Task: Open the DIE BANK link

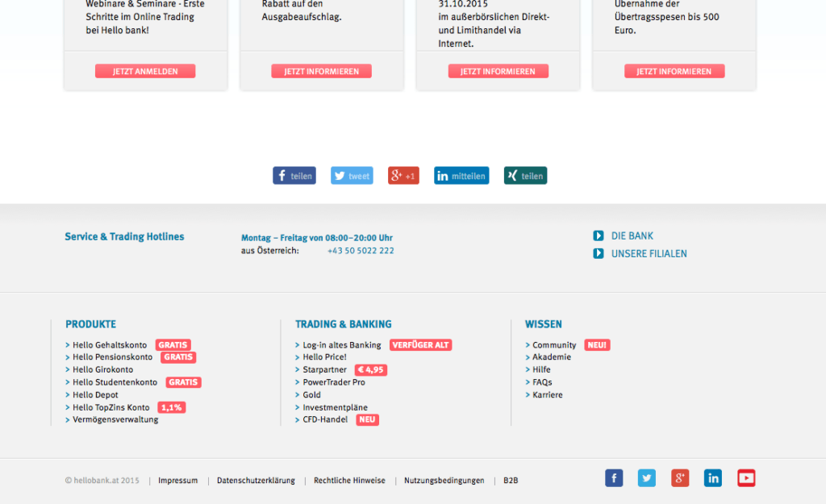Action: [x=632, y=236]
